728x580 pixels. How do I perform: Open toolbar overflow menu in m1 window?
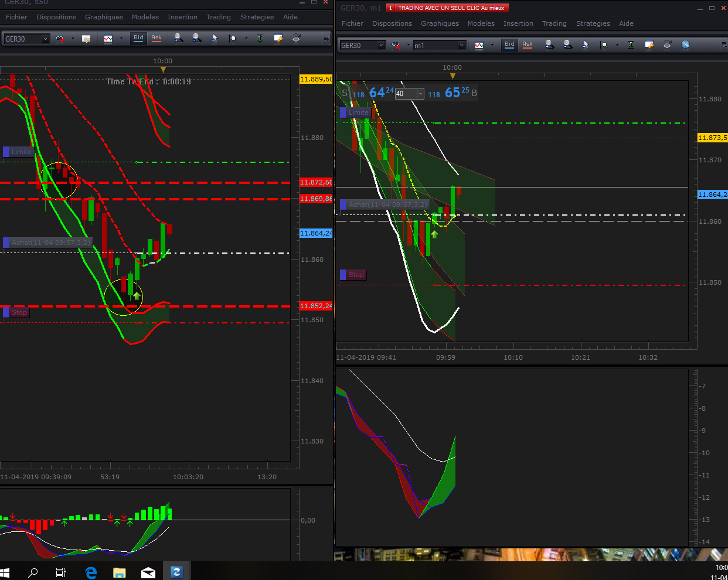(724, 45)
